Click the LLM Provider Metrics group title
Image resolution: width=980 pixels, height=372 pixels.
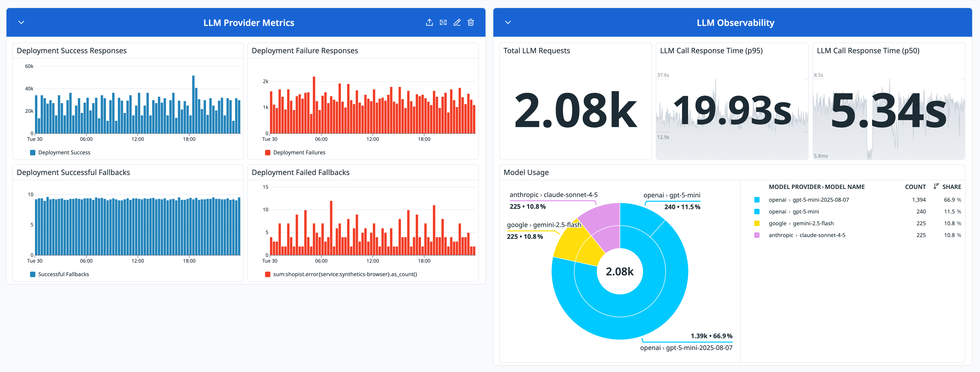point(248,23)
